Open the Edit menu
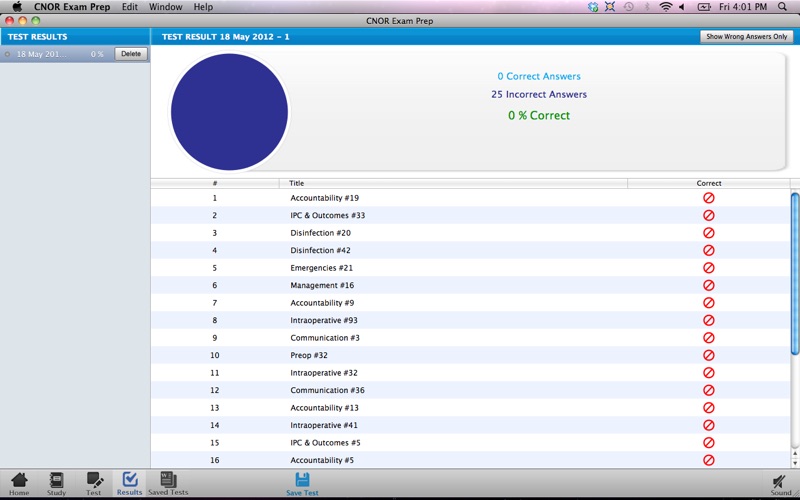The height and width of the screenshot is (500, 800). click(130, 7)
